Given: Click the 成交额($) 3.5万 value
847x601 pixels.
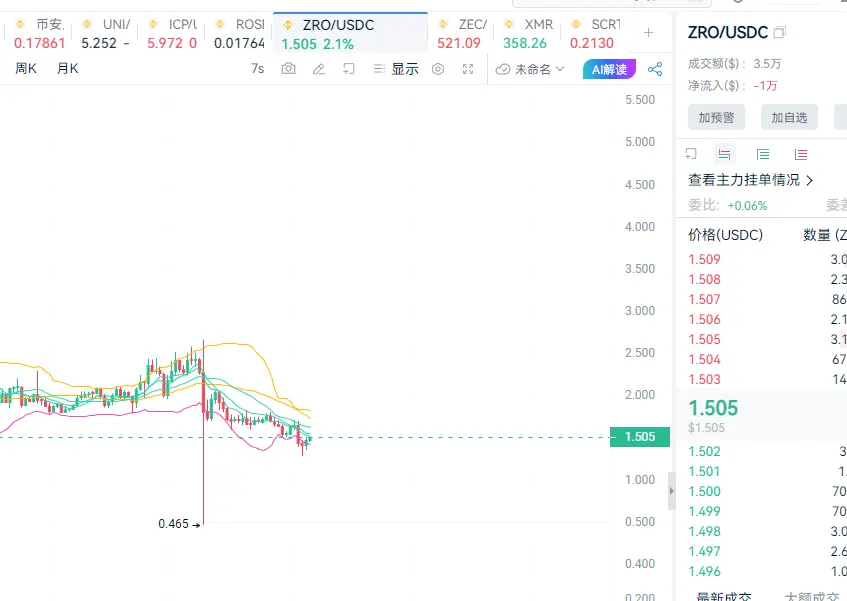Looking at the screenshot, I should coord(767,64).
